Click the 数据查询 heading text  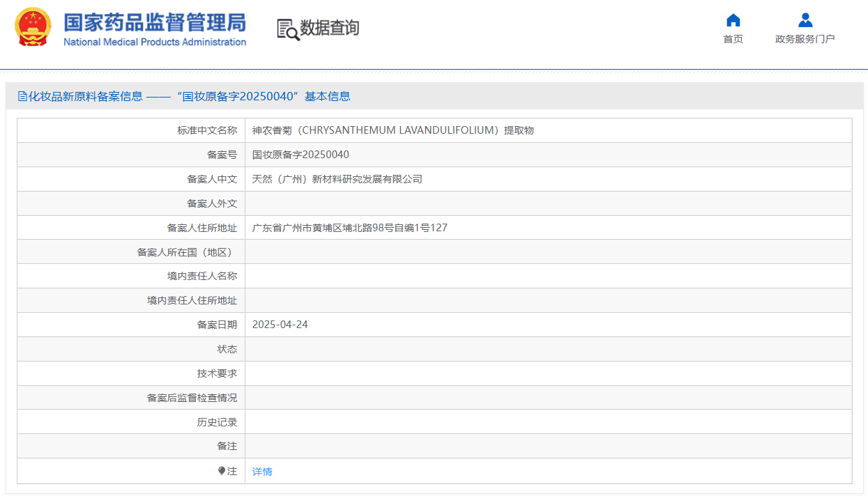tap(329, 28)
